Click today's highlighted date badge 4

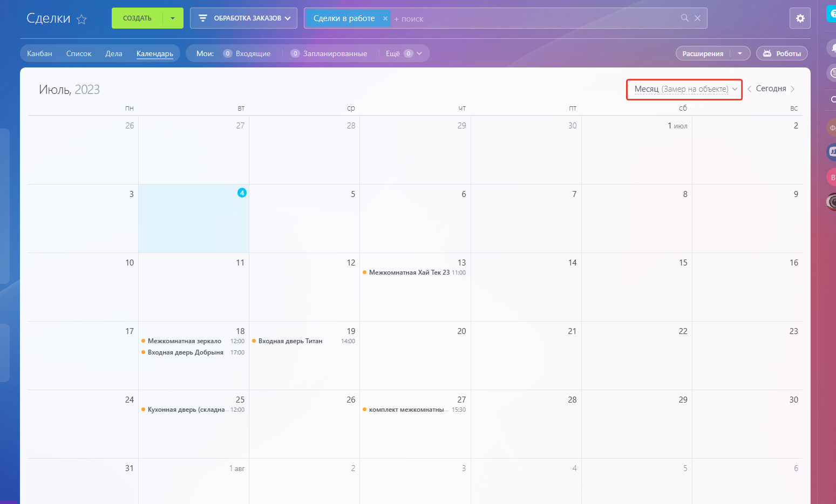(x=242, y=193)
